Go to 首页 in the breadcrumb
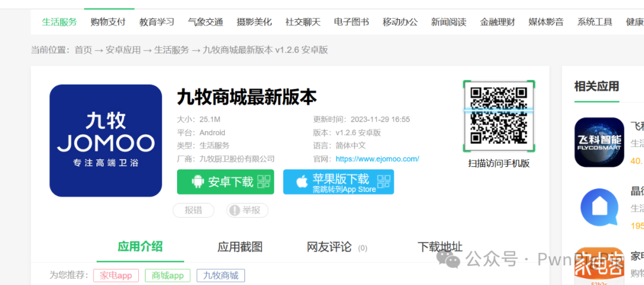 point(83,50)
